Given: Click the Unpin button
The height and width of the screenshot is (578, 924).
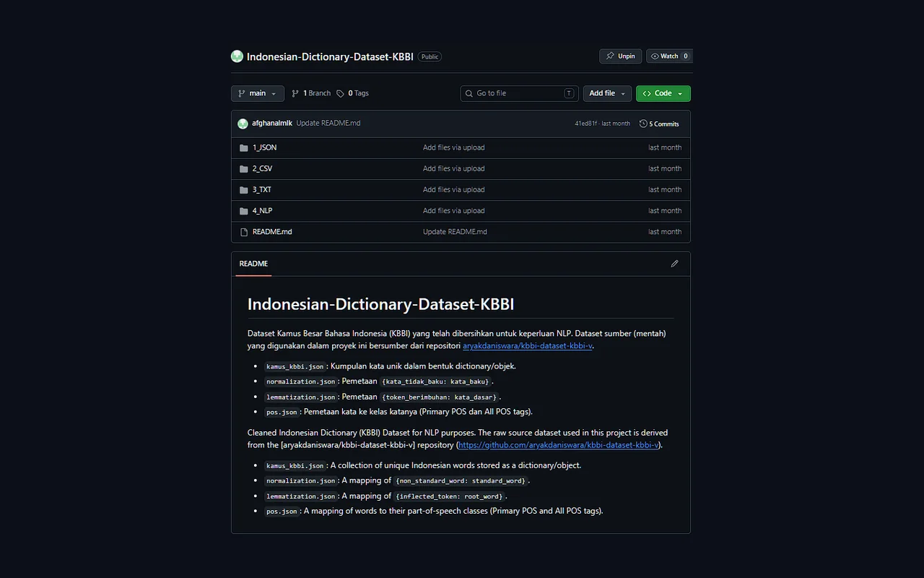Looking at the screenshot, I should [x=620, y=56].
